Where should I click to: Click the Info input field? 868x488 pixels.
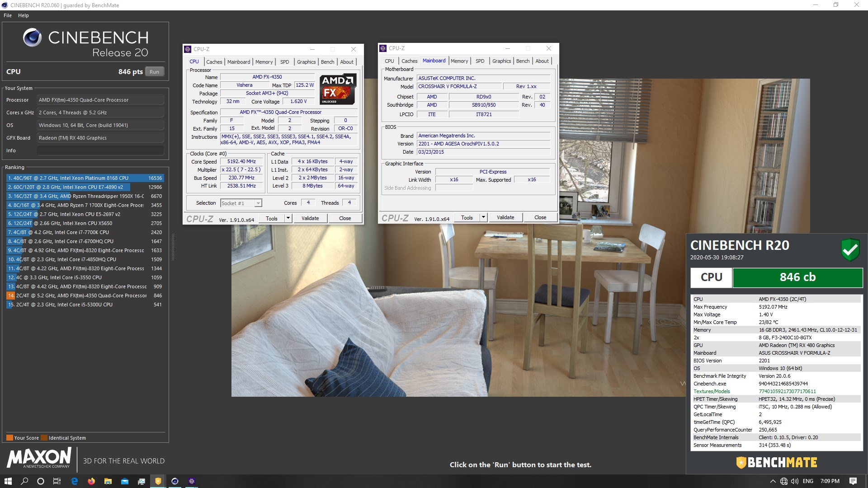tap(100, 150)
